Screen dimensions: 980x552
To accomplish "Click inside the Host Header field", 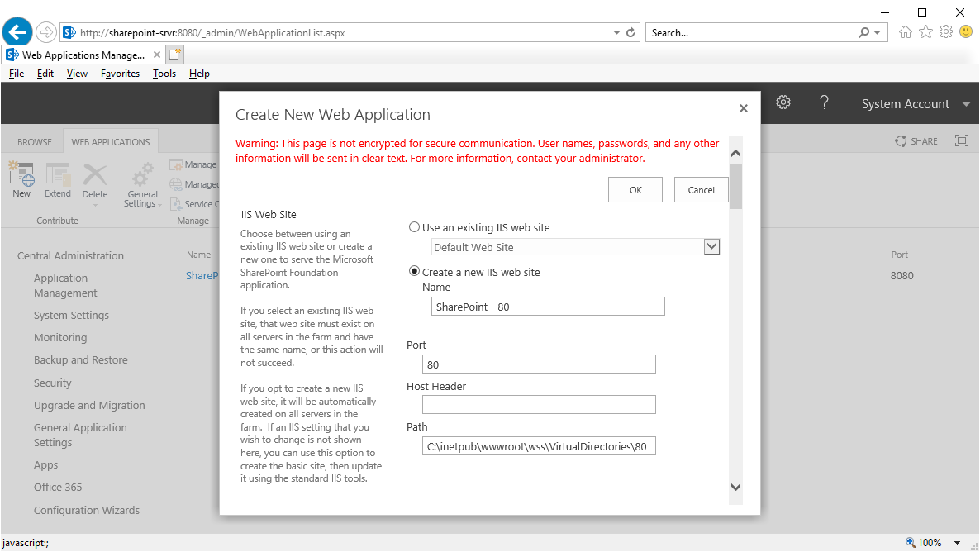I will tap(539, 404).
